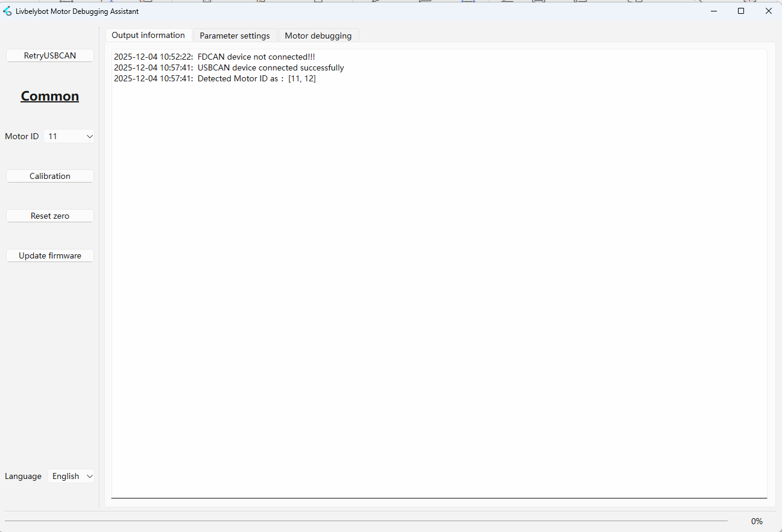
Task: Switch to the Output information tab
Action: point(148,36)
